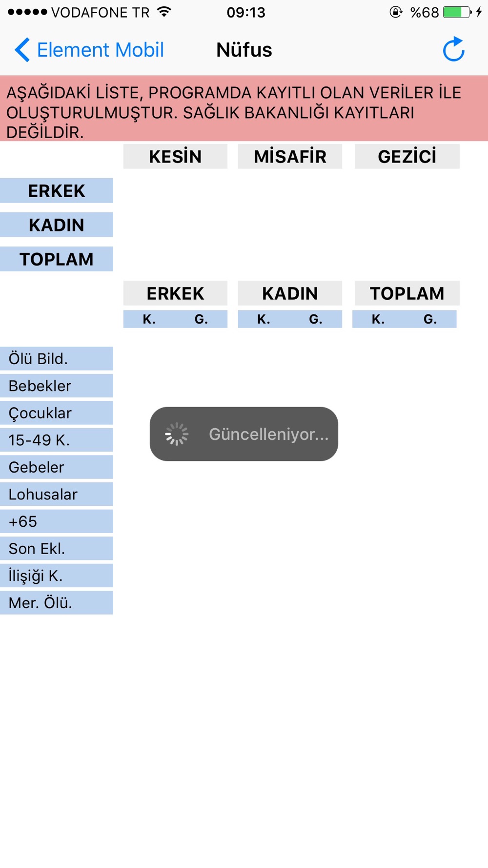Viewport: 488px width, 868px height.
Task: Tap the top ERKEK row label
Action: [57, 190]
